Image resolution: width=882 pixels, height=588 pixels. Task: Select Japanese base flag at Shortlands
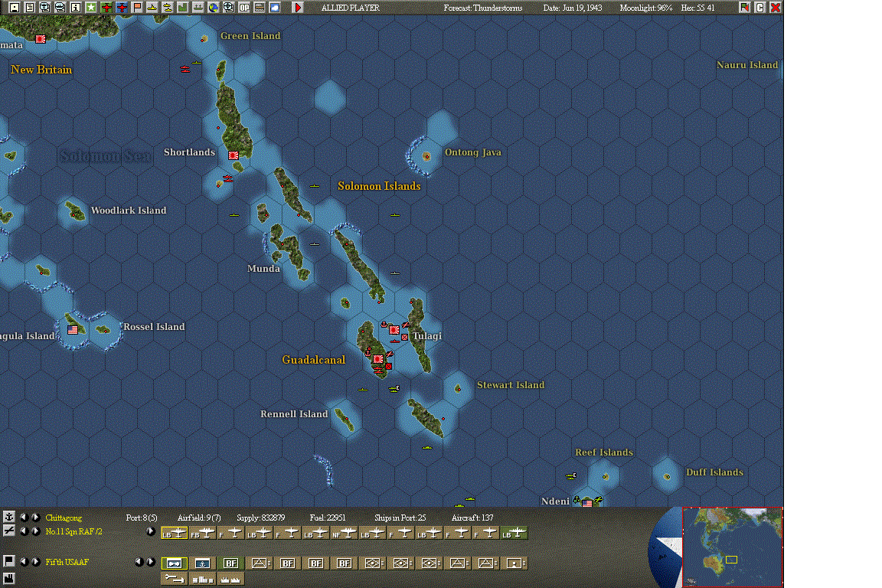233,155
